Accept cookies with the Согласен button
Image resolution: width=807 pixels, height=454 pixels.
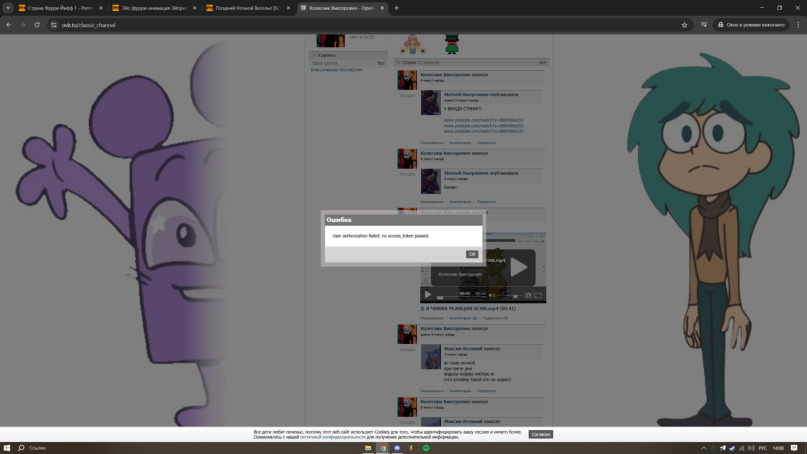click(540, 435)
